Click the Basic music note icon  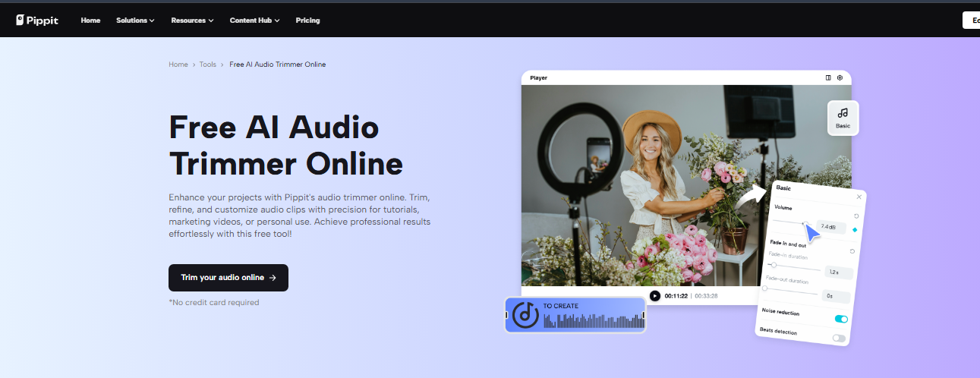coord(843,113)
